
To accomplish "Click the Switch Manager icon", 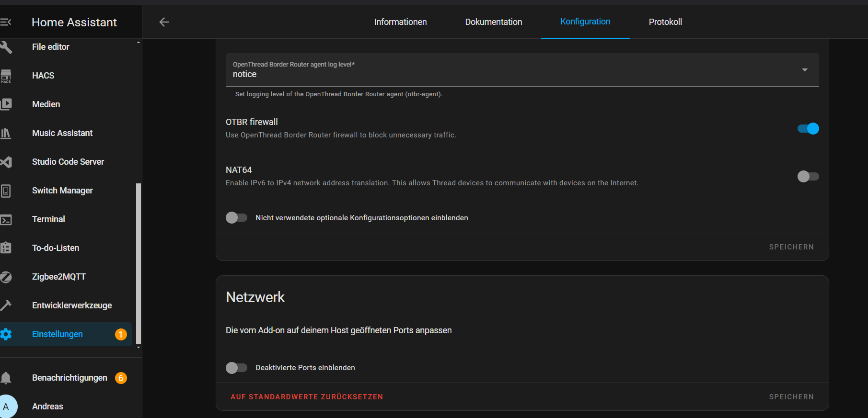I will pyautogui.click(x=6, y=191).
